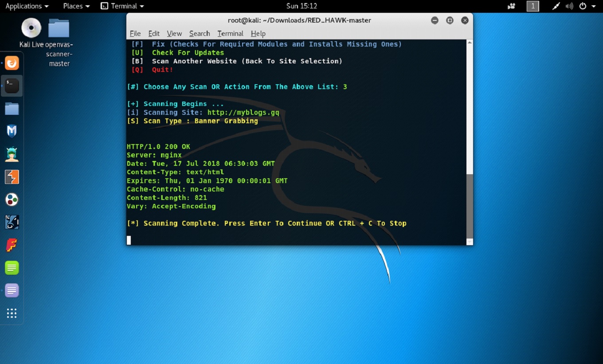The image size is (603, 364).
Task: Open the volume speaker tray icon
Action: (x=570, y=6)
